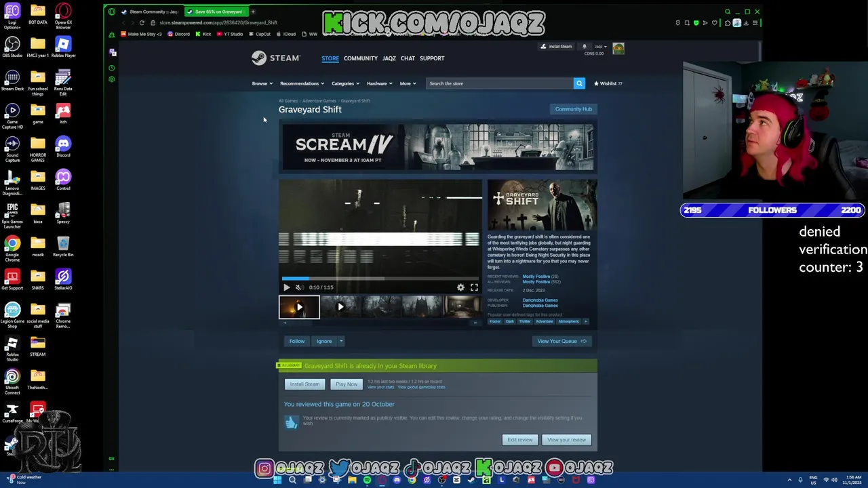
Task: Open the CHAT menu item
Action: click(408, 58)
